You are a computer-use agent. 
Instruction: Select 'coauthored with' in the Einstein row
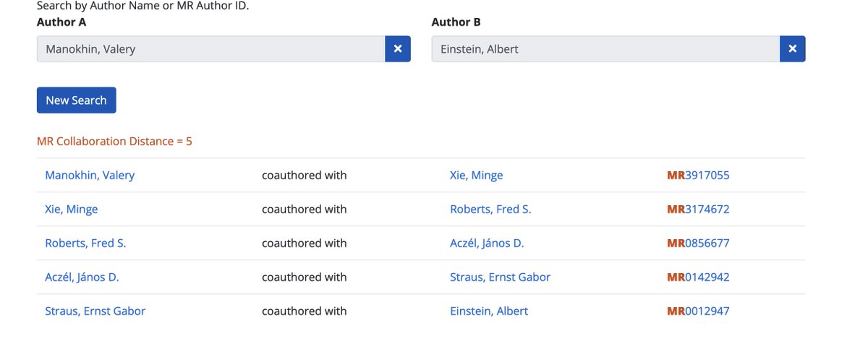tap(305, 311)
